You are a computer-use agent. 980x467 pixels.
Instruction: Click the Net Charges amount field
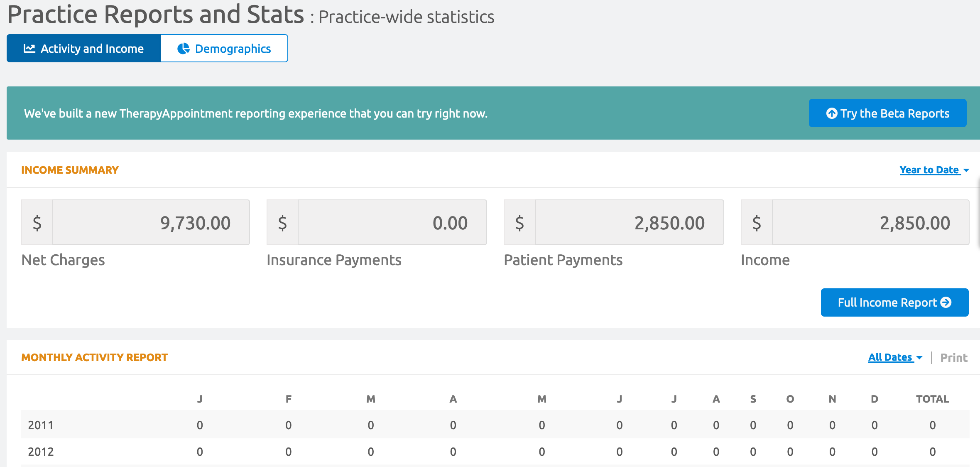[x=151, y=223]
